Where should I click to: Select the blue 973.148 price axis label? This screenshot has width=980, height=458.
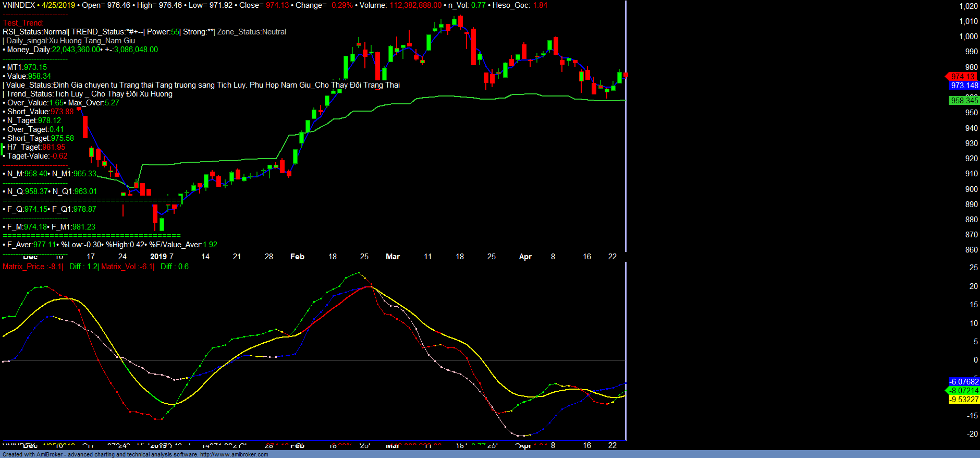coord(963,86)
